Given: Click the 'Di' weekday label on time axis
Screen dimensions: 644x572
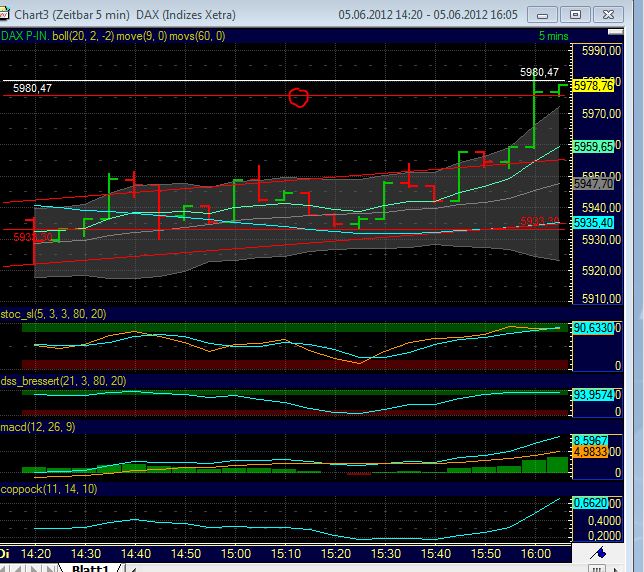Looking at the screenshot, I should (5, 554).
